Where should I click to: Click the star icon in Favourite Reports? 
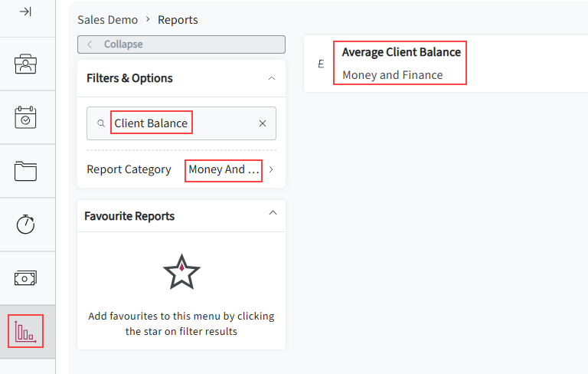pyautogui.click(x=181, y=272)
